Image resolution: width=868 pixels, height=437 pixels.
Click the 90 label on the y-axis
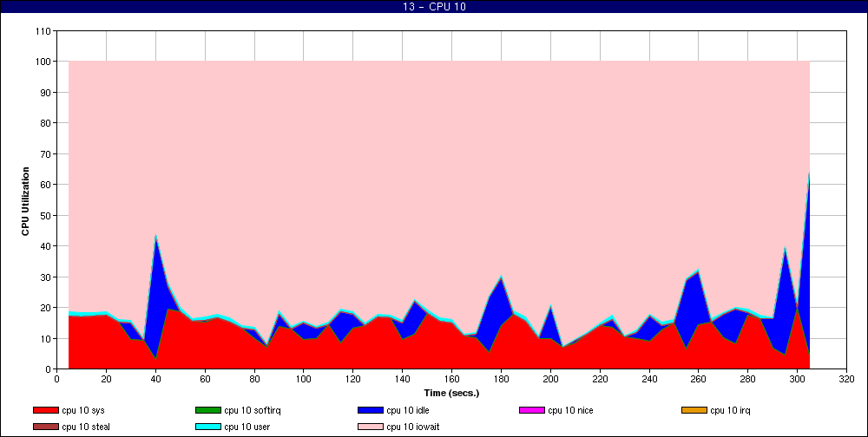(x=47, y=93)
